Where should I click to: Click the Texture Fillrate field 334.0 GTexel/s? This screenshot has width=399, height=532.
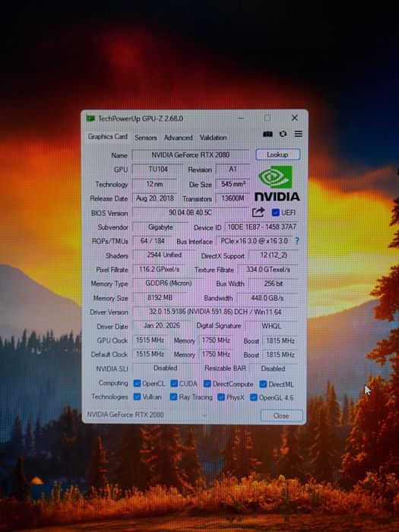click(268, 269)
